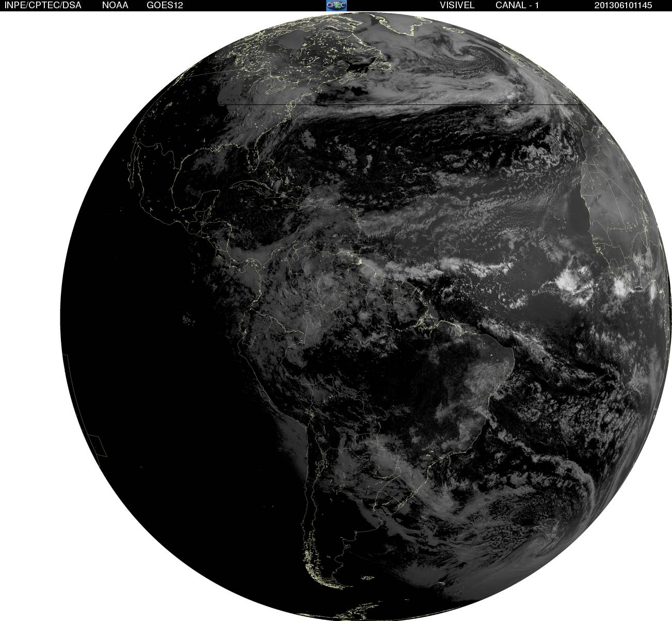This screenshot has width=672, height=621.
Task: Click the 201306101145 timestamp
Action: (623, 5)
